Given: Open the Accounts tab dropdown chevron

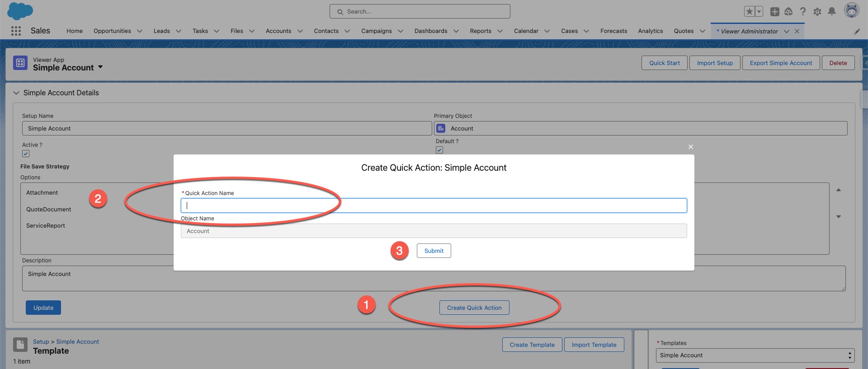Looking at the screenshot, I should click(x=300, y=31).
